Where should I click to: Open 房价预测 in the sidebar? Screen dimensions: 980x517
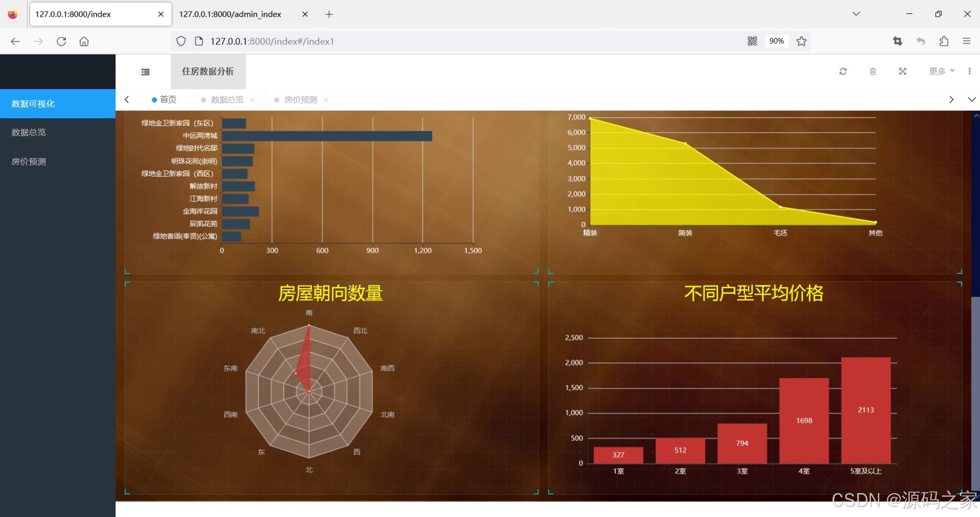point(29,162)
